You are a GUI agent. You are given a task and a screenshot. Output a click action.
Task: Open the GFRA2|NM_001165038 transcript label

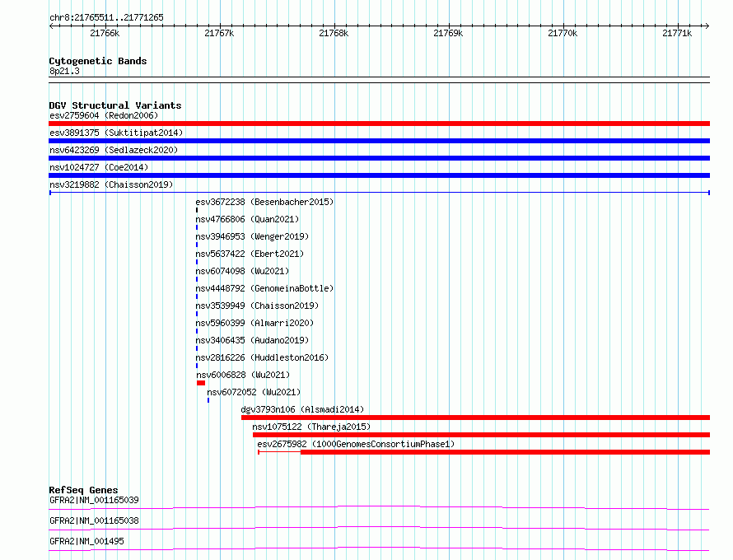click(x=94, y=520)
